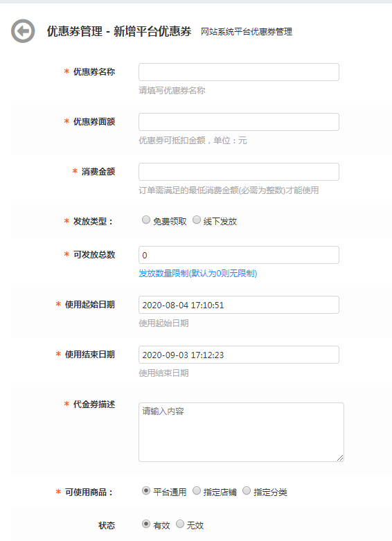This screenshot has width=392, height=541.
Task: Open the 使用起始日期 date field
Action: 239,305
